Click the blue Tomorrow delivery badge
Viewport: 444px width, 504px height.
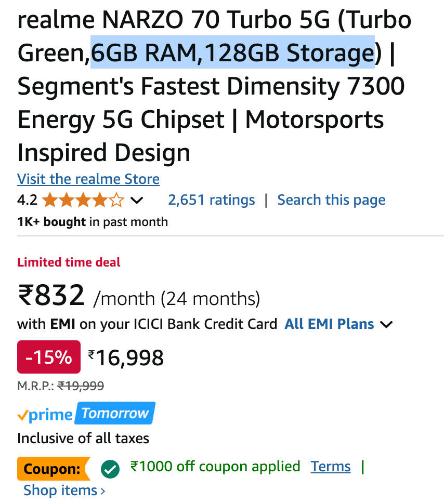coord(115,414)
